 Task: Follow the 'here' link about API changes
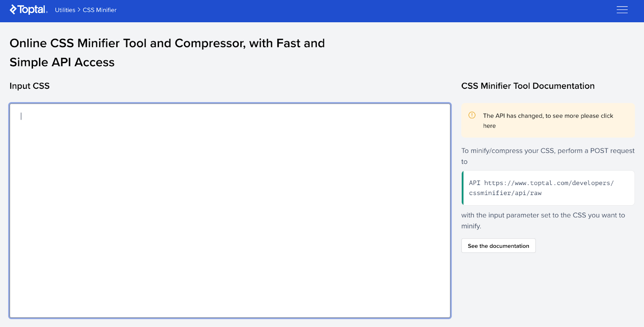click(489, 125)
